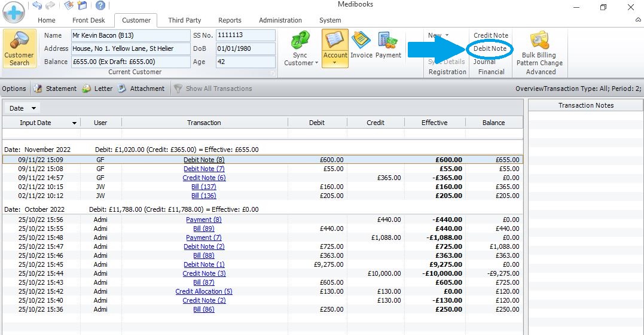The height and width of the screenshot is (335, 644).
Task: Click Attachment in the options toolbar
Action: 141,89
